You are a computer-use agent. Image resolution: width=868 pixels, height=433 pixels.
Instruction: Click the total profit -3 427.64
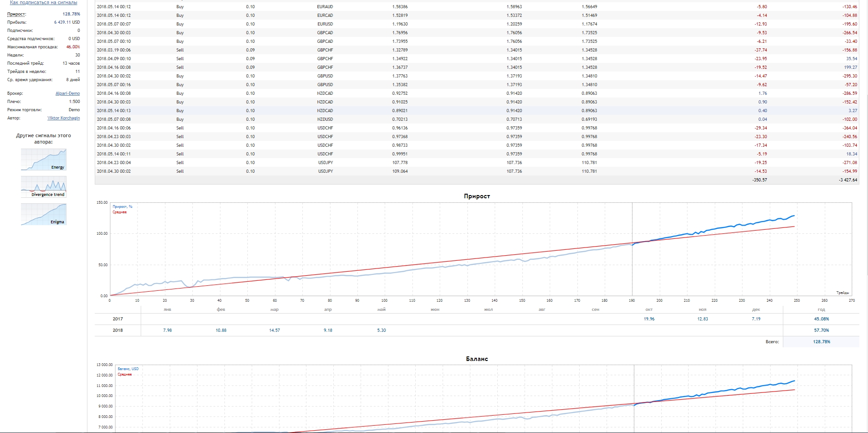[848, 180]
